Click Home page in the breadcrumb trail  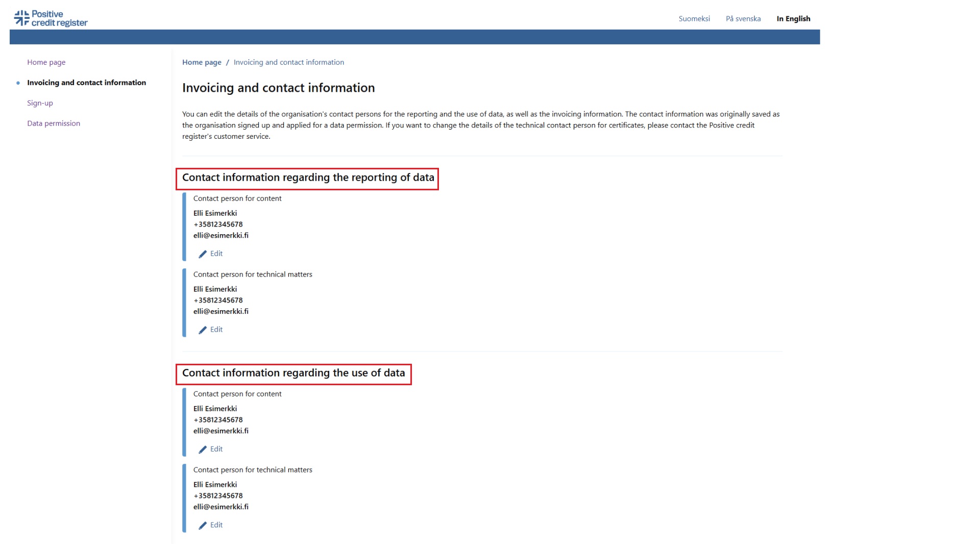tap(202, 62)
